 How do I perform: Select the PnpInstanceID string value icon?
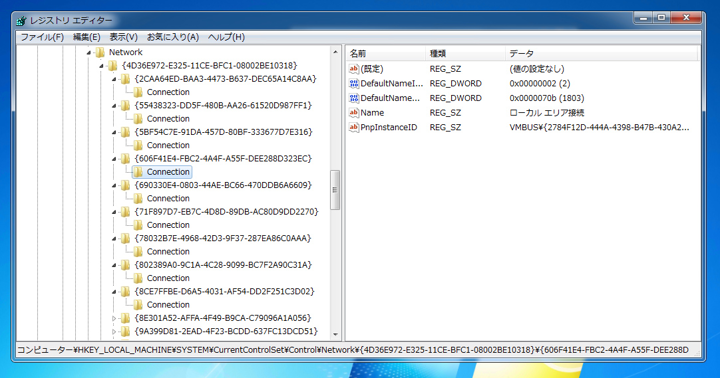click(x=354, y=127)
